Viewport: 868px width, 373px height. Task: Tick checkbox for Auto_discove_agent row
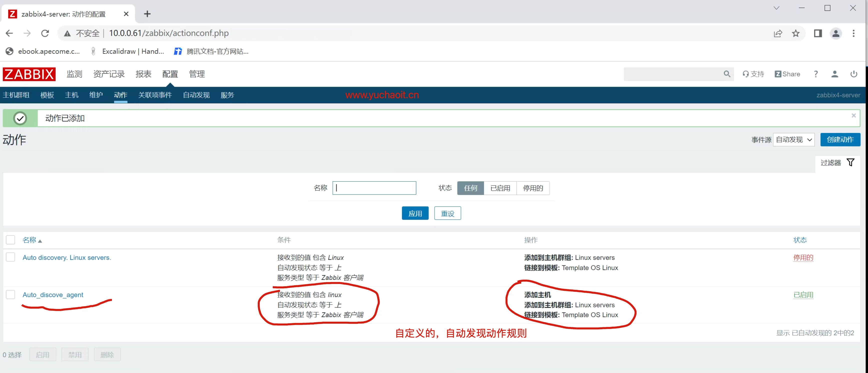coord(10,294)
